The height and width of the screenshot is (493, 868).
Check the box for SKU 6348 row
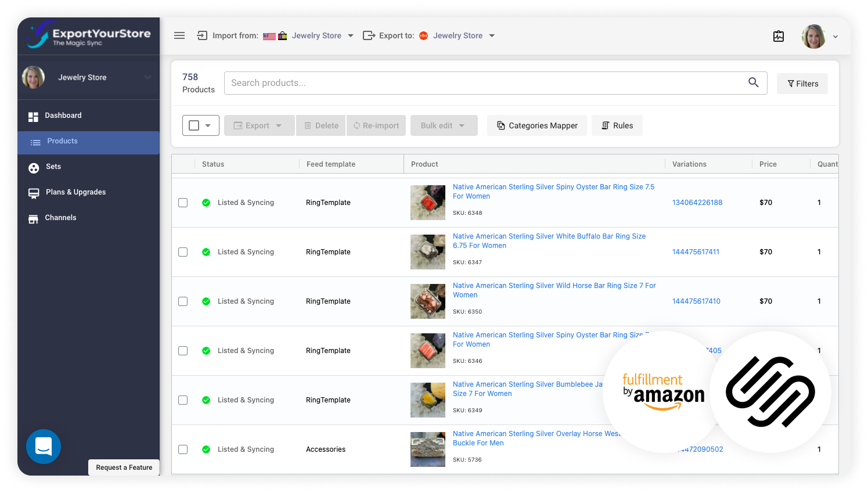click(183, 203)
